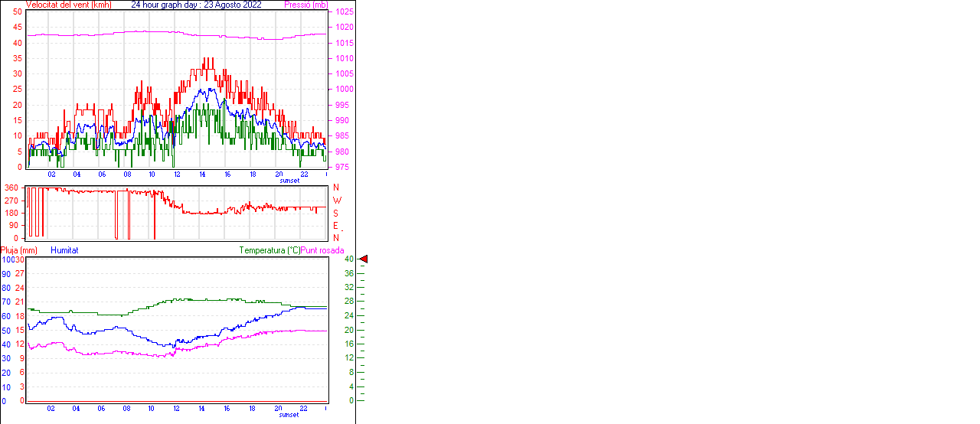Click the 'W' wind direction label
Screen dimensions: 980x424
pos(336,201)
